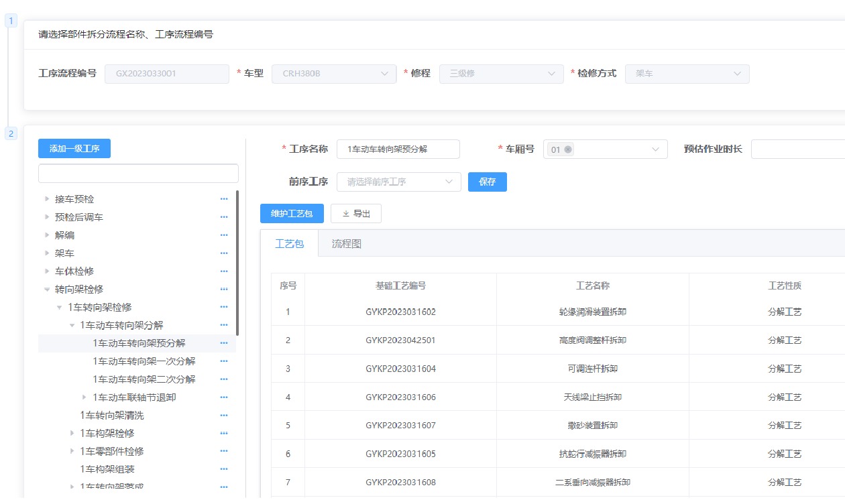Open more options for 架车
The image size is (845, 504).
[x=224, y=253]
